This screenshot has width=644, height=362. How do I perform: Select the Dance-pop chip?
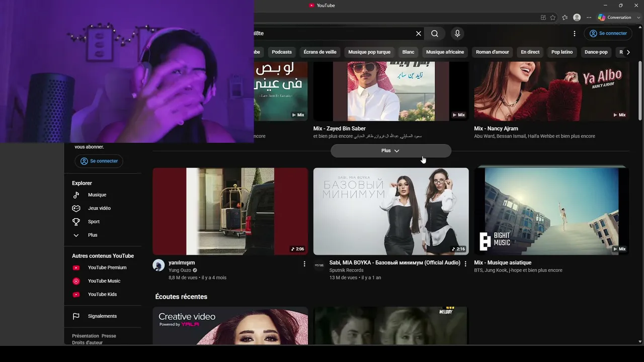(596, 52)
